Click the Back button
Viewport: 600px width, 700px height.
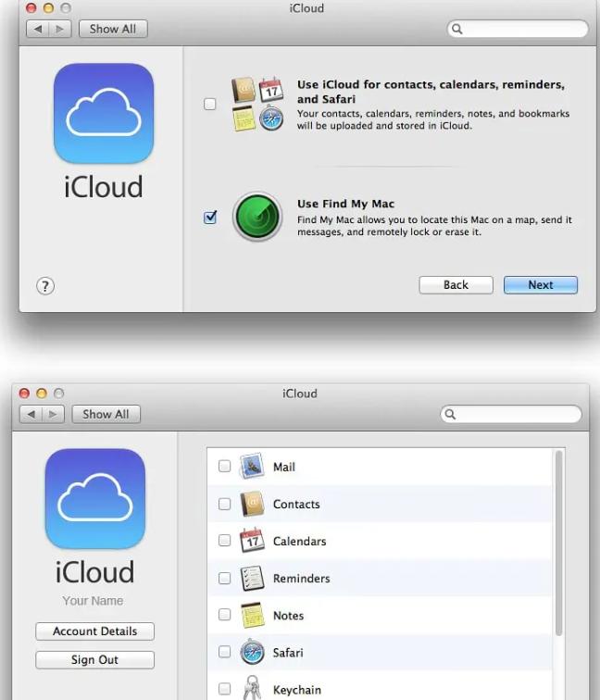pos(456,285)
